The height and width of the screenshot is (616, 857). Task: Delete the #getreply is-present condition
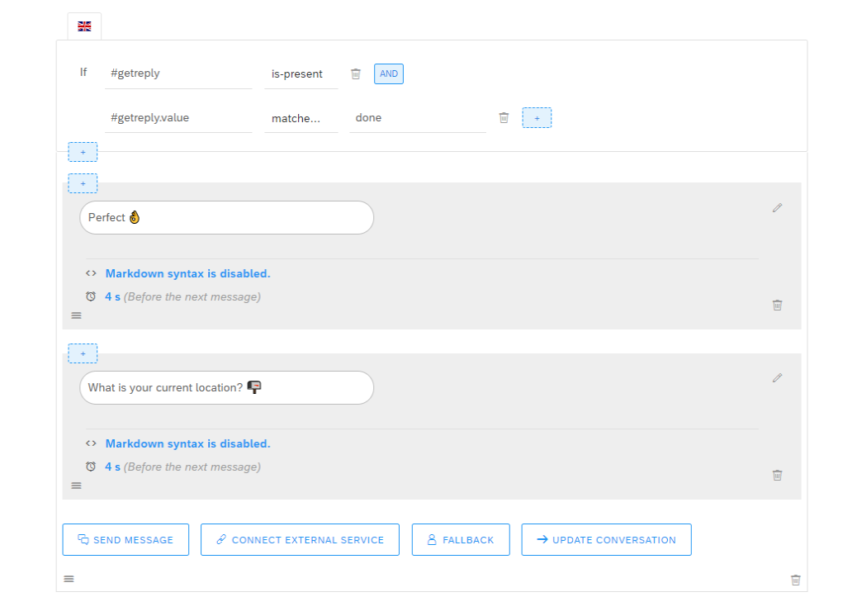pyautogui.click(x=356, y=74)
